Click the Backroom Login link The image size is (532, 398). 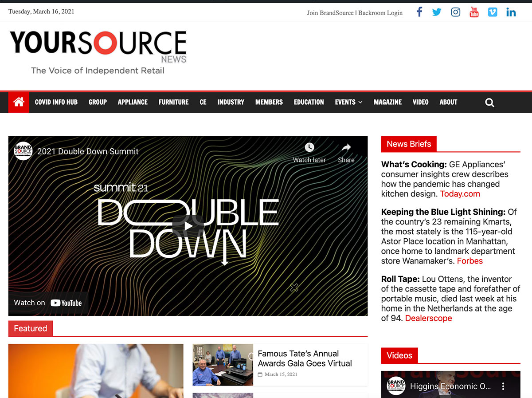click(380, 13)
